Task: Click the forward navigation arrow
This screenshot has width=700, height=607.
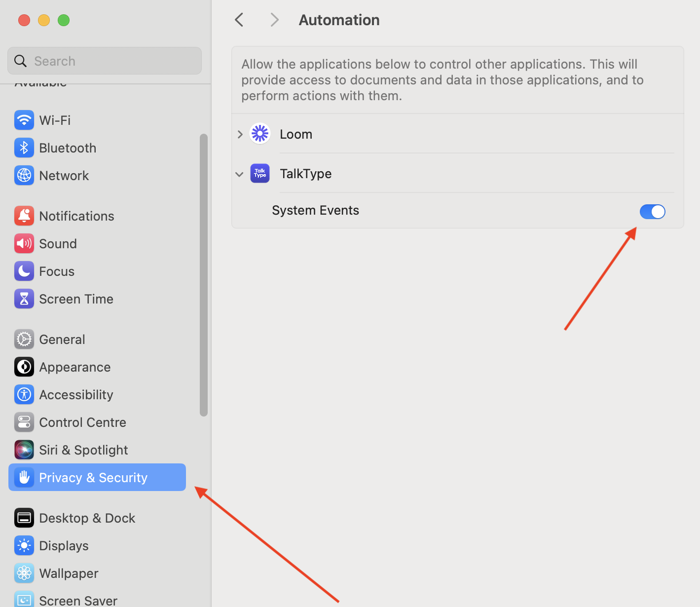Action: [275, 20]
